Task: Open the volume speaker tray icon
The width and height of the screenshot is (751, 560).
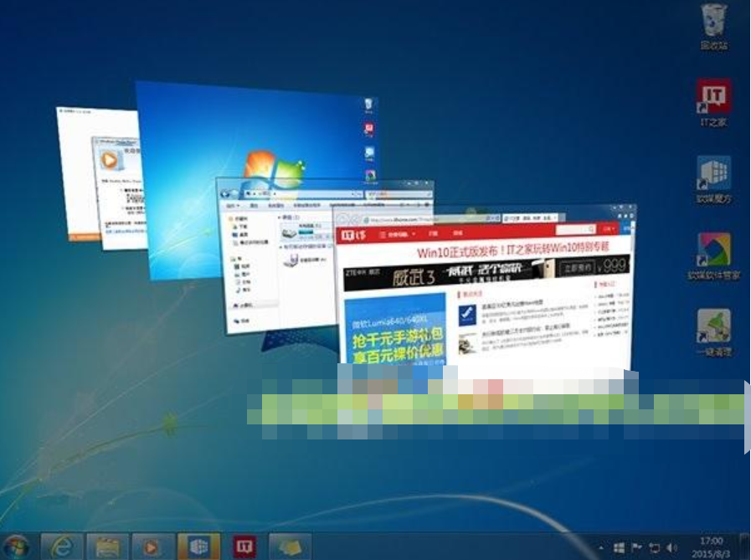Action: tap(671, 547)
